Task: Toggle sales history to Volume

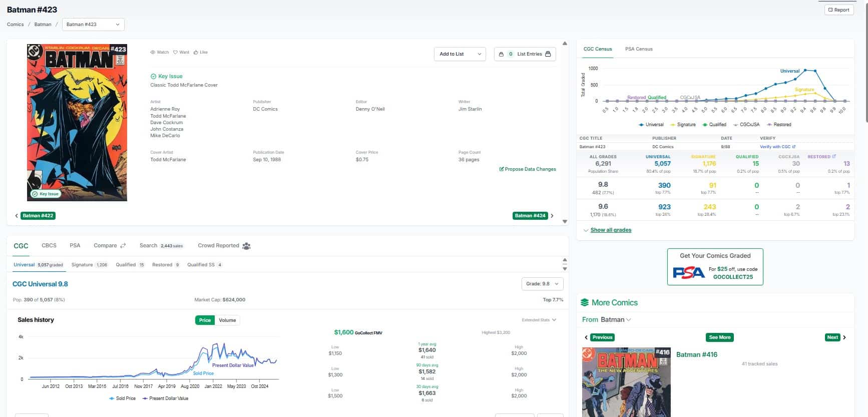Action: [x=227, y=320]
